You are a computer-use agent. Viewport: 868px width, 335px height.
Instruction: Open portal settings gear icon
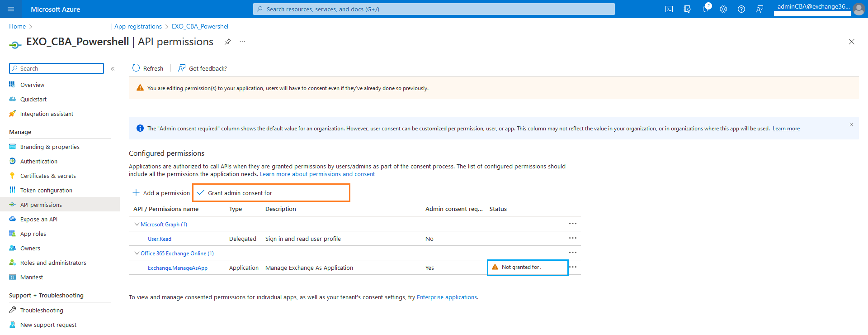coord(723,9)
